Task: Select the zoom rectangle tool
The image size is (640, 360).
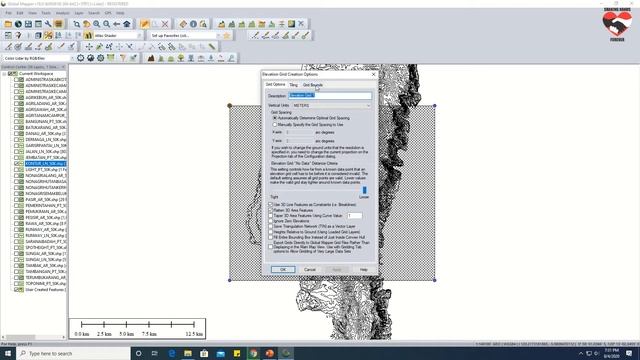Action: point(77,24)
